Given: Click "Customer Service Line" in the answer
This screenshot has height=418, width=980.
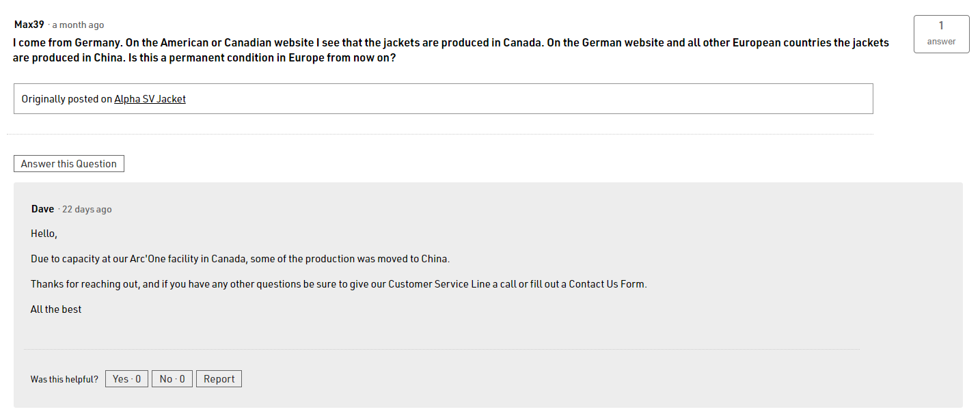Looking at the screenshot, I should coord(439,284).
